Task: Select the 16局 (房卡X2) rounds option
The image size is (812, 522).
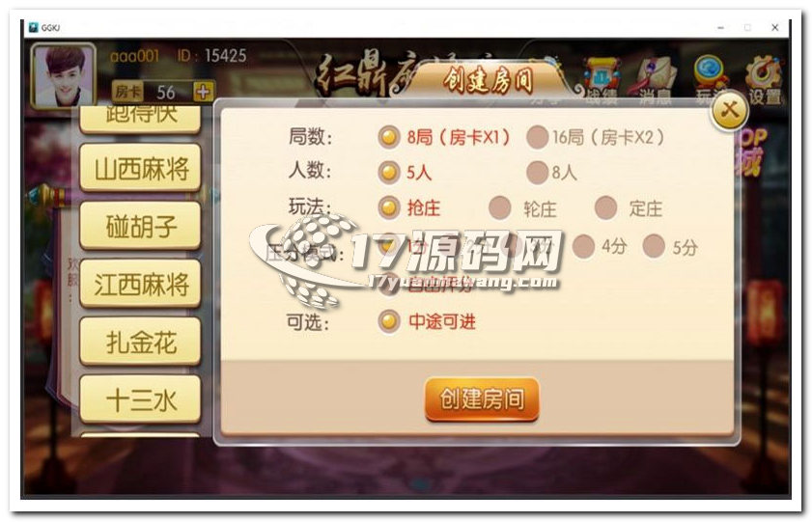Action: pyautogui.click(x=595, y=137)
